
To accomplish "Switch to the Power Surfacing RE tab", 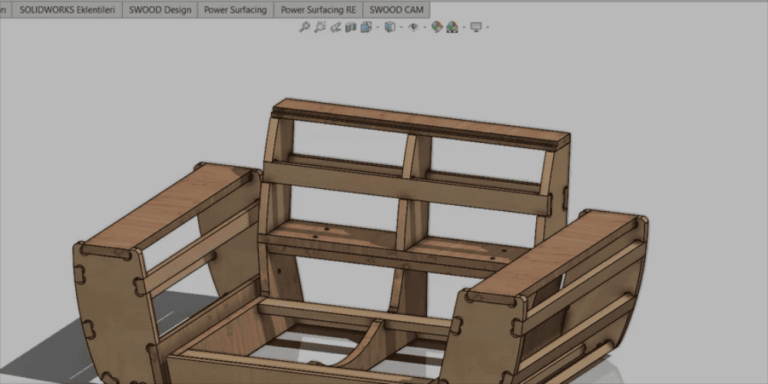I will (x=318, y=10).
